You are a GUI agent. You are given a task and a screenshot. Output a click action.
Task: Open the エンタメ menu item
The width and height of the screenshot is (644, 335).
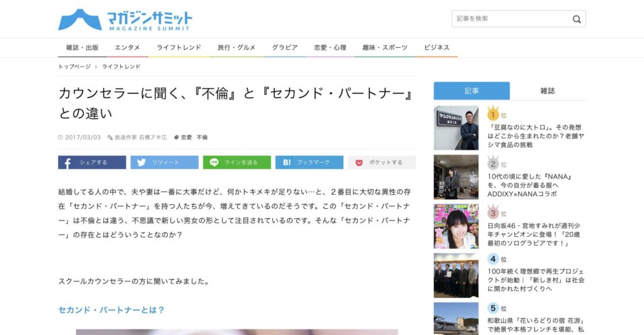(127, 48)
